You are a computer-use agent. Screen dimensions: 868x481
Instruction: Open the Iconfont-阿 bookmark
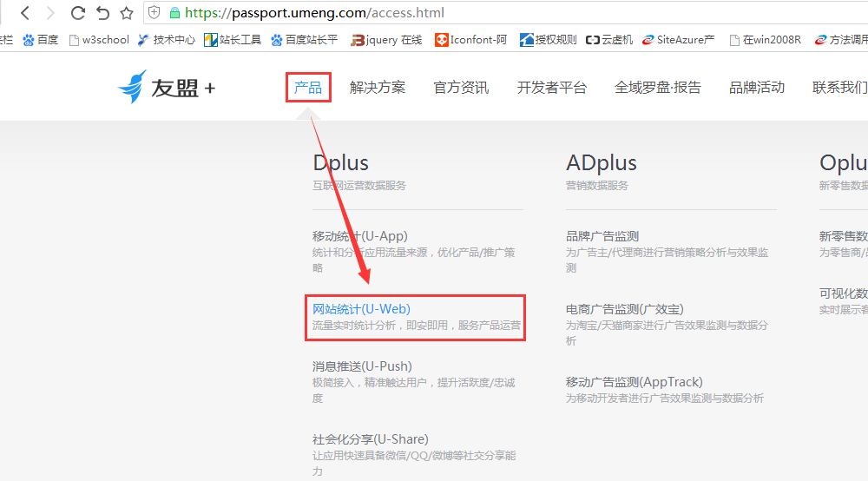471,40
